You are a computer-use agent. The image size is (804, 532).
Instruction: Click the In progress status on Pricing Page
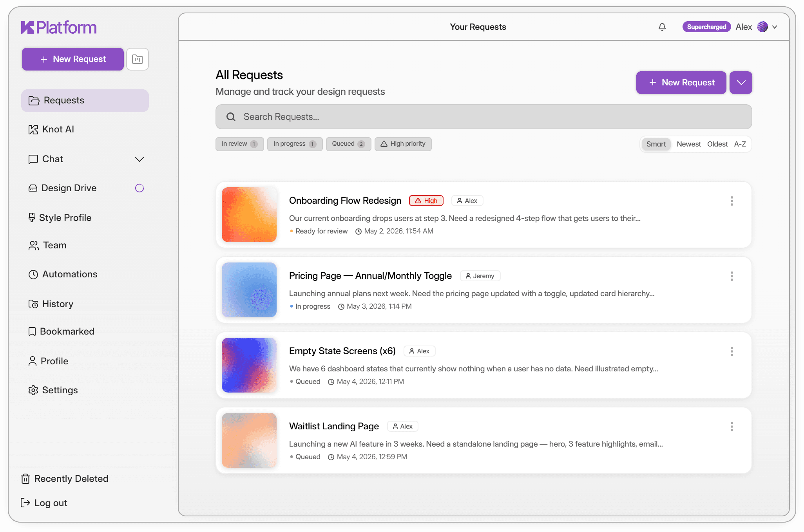[x=310, y=306]
